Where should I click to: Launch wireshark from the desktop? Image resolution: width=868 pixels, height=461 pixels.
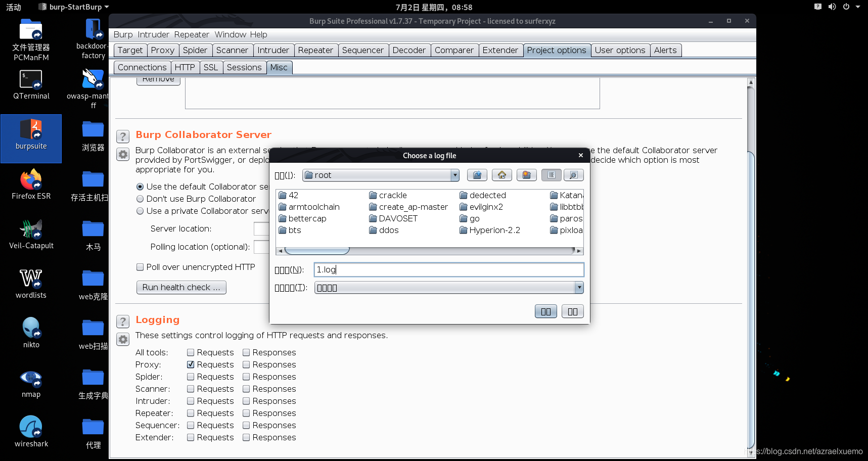coord(31,432)
